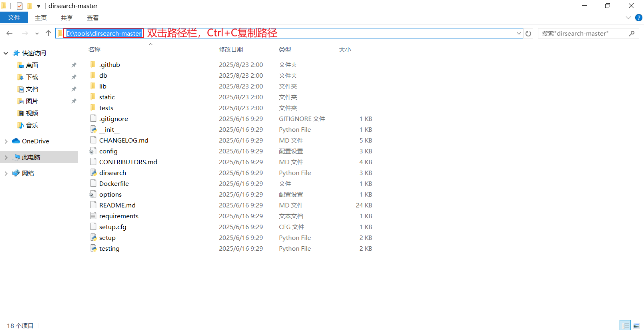Click the highlighted D:\tools\dirsearch-master path
Image resolution: width=644 pixels, height=330 pixels.
click(x=104, y=33)
